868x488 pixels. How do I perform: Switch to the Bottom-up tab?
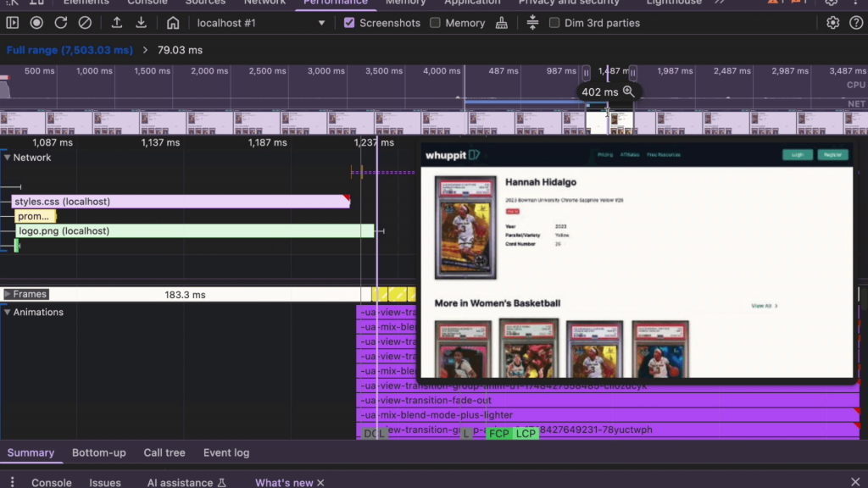point(98,452)
